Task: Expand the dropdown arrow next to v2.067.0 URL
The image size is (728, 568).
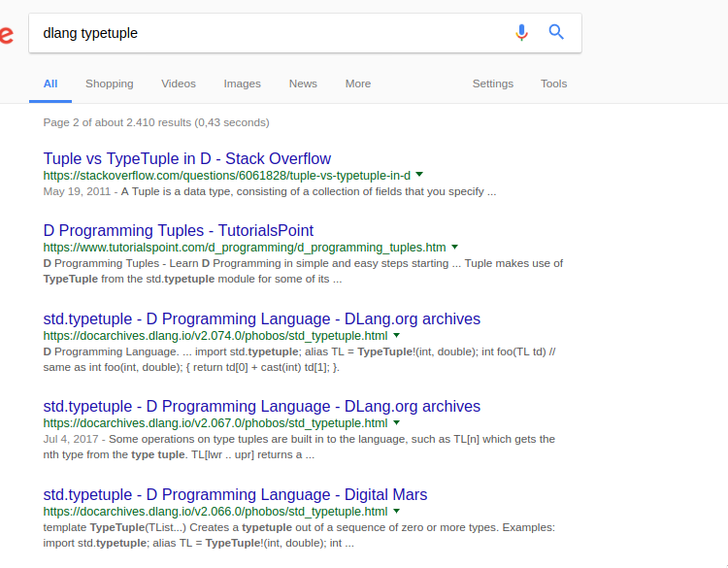Action: (x=396, y=422)
